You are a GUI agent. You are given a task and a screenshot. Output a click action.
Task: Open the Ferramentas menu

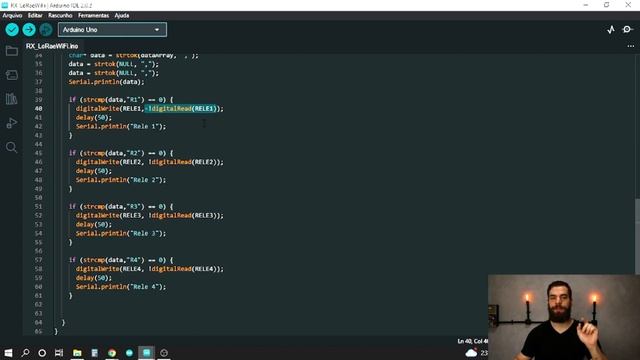pyautogui.click(x=93, y=16)
